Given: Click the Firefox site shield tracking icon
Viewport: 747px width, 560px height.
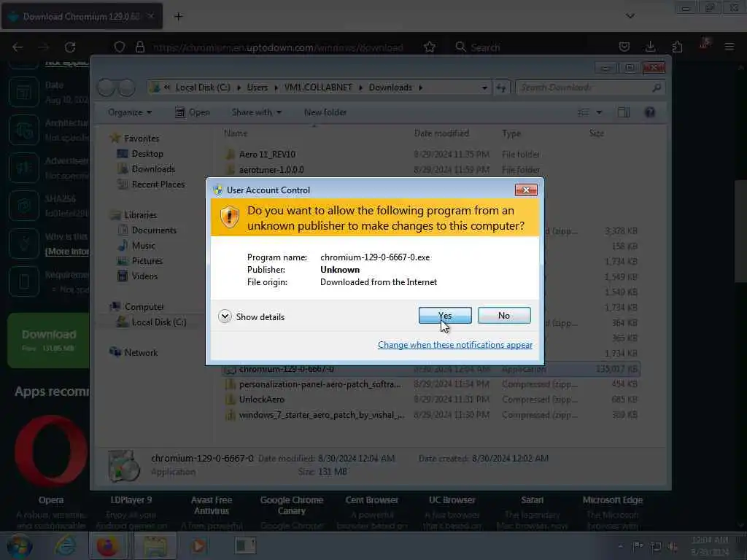Looking at the screenshot, I should tap(120, 47).
